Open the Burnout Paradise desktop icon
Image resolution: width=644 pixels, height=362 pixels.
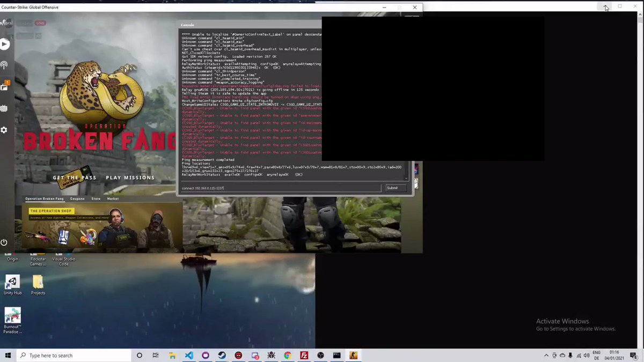tap(12, 321)
